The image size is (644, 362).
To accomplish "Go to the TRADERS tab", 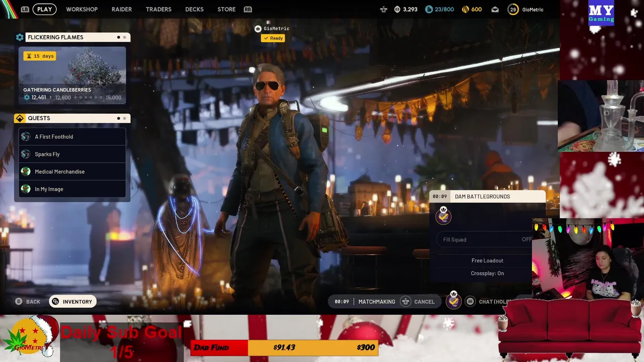I will pos(158,9).
